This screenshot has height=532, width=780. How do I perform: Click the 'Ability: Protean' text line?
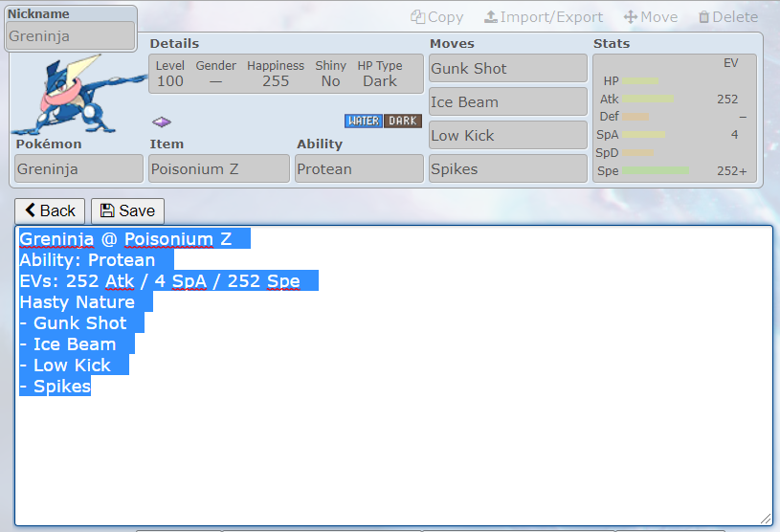coord(87,260)
